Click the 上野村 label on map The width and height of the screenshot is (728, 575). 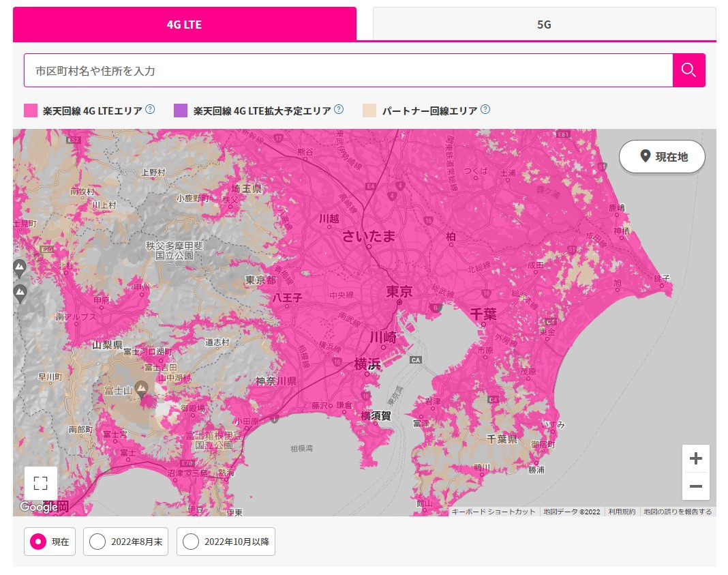click(153, 173)
